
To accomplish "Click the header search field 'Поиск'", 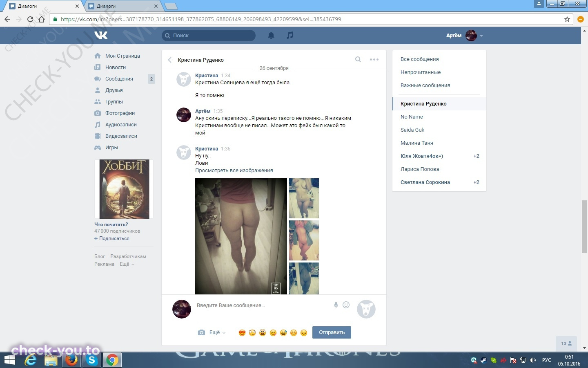I will (209, 36).
